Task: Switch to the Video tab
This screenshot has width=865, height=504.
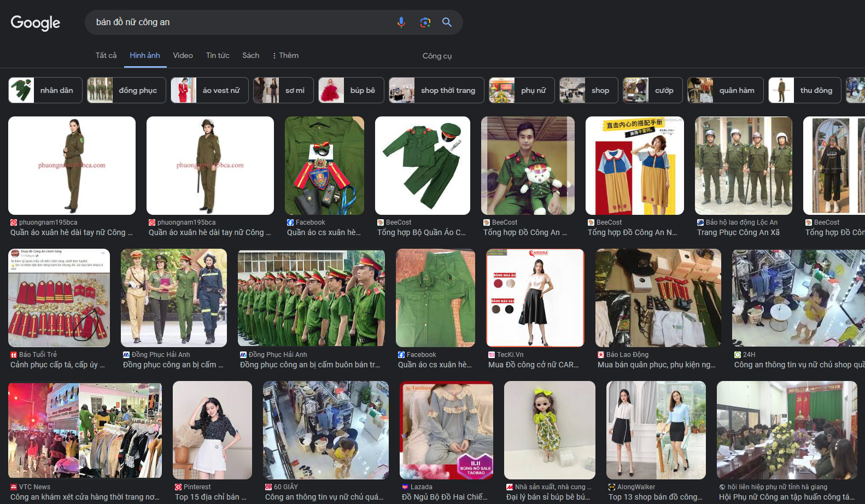Action: click(183, 56)
